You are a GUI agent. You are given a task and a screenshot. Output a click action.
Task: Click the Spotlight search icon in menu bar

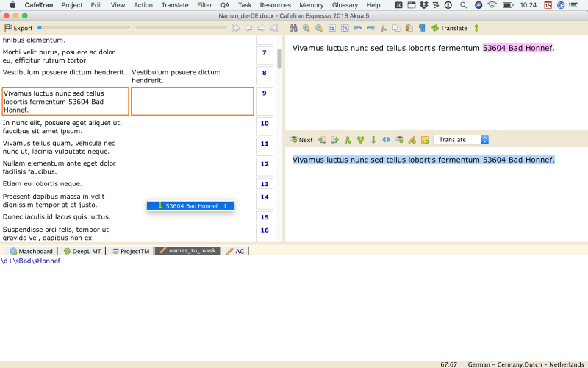point(464,5)
